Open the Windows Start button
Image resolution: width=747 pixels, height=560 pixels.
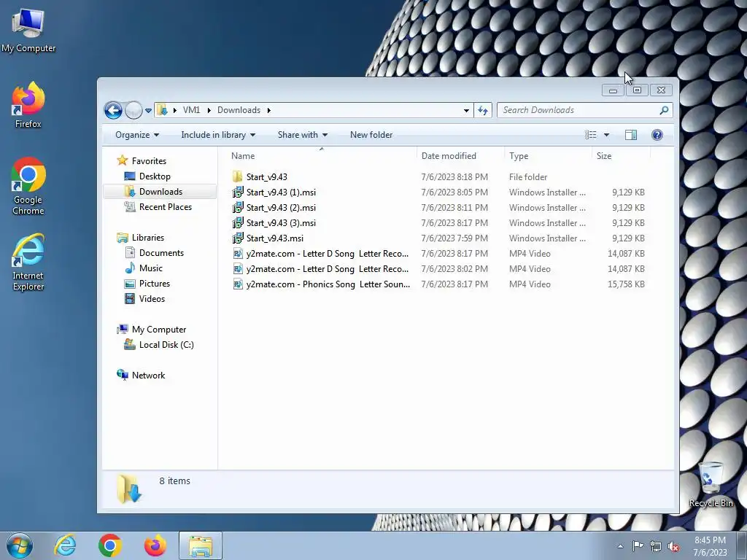[20, 545]
